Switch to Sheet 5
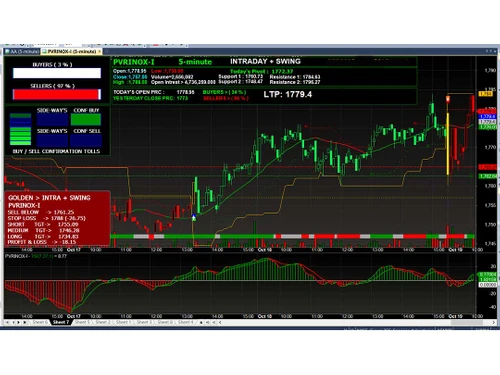 click(x=82, y=322)
